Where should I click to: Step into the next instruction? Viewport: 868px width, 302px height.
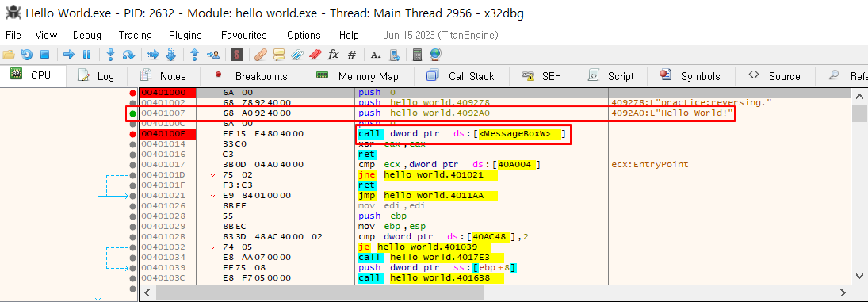tap(111, 55)
